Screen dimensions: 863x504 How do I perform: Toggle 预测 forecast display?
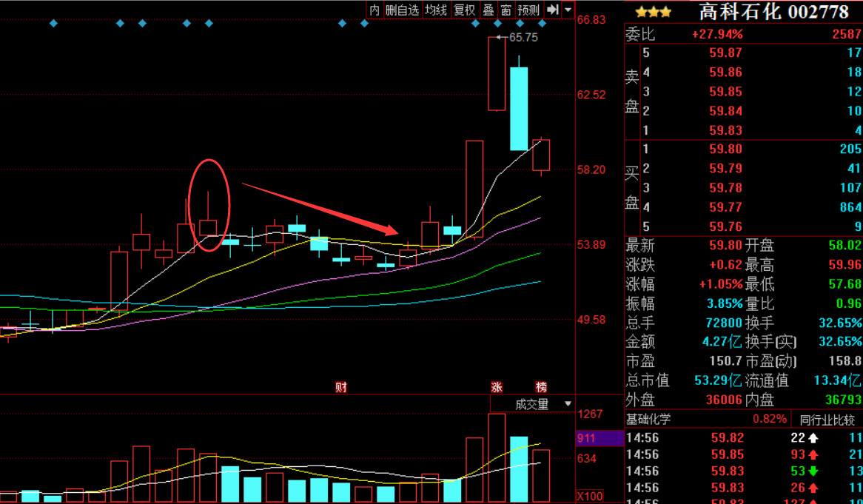(528, 10)
